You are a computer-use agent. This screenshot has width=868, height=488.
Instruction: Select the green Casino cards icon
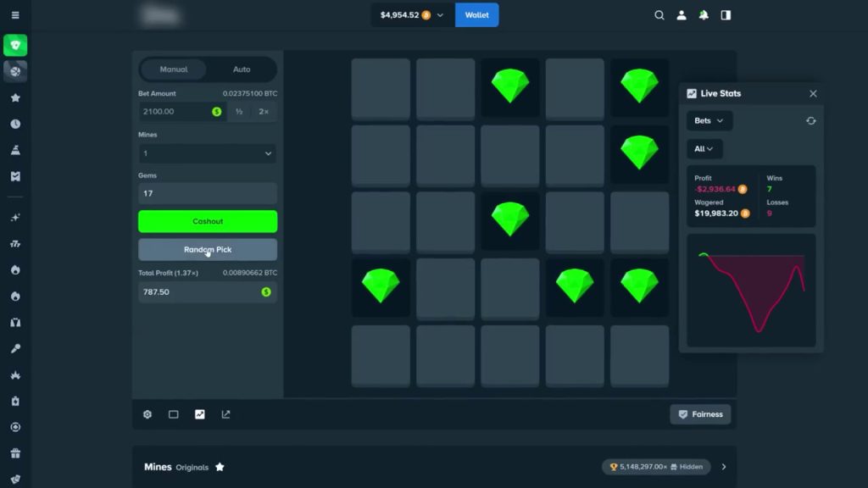[x=15, y=46]
